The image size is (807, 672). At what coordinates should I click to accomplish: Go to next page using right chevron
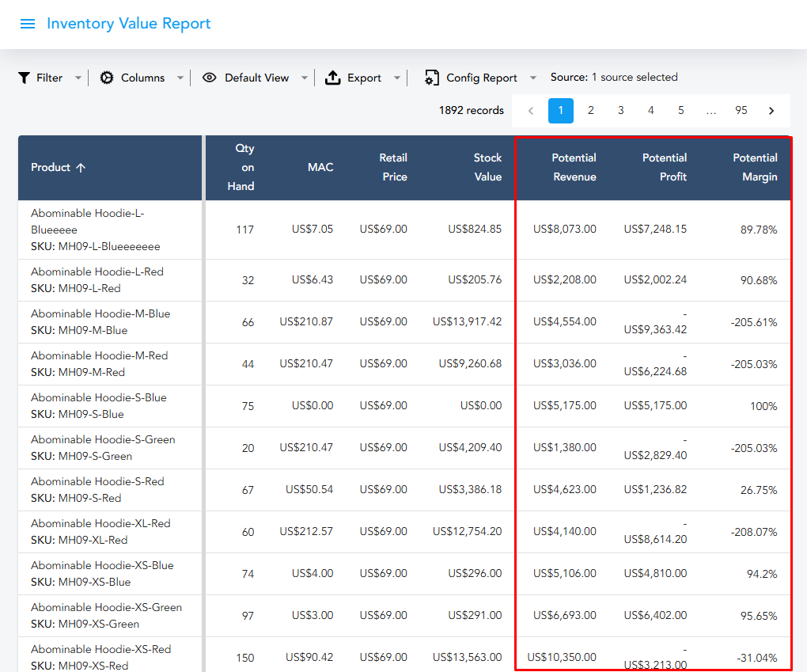[771, 111]
